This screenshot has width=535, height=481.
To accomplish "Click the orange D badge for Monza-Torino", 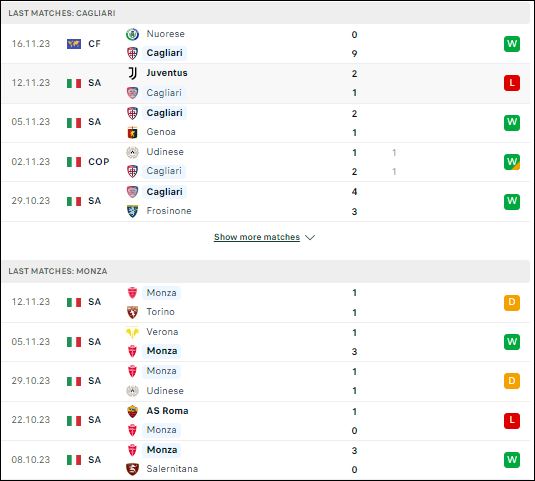I will coord(512,302).
